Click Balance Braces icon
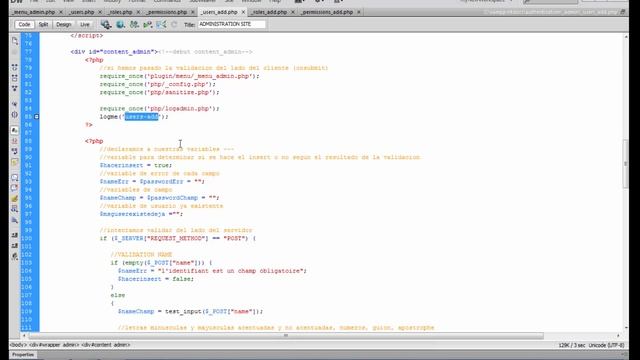This screenshot has height=360, width=640. (15, 115)
